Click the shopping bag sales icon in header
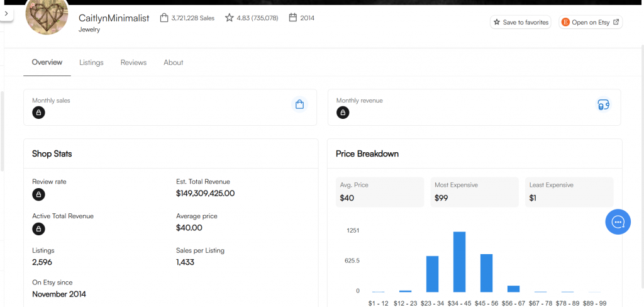 point(164,18)
